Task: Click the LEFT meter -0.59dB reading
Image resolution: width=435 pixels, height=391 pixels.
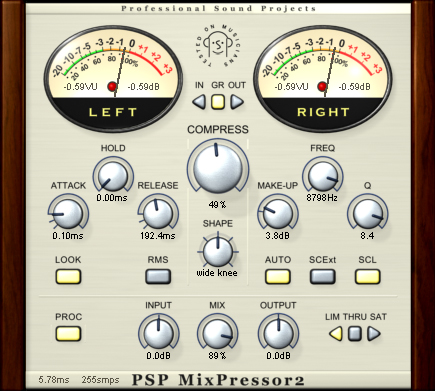Action: [144, 87]
